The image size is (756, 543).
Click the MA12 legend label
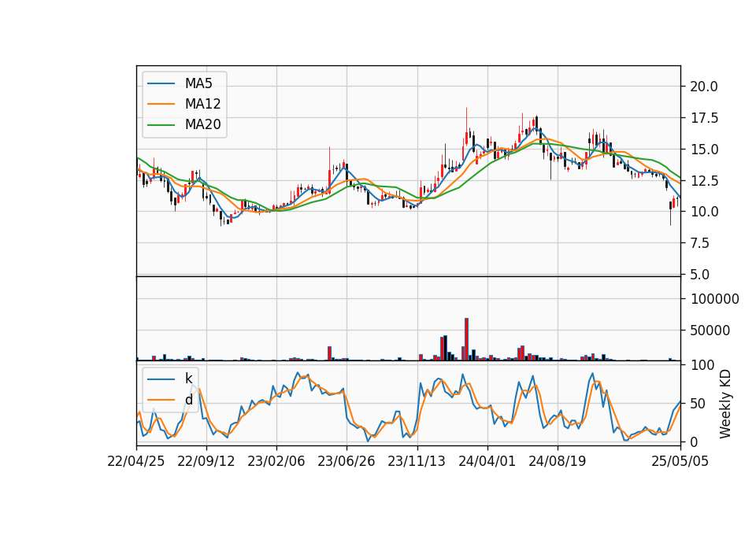point(202,104)
